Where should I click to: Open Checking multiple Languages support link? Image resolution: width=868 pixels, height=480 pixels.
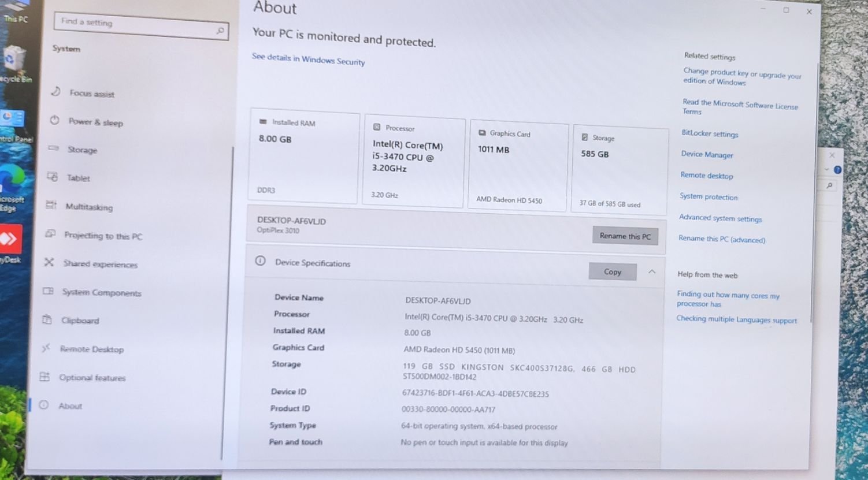point(736,319)
